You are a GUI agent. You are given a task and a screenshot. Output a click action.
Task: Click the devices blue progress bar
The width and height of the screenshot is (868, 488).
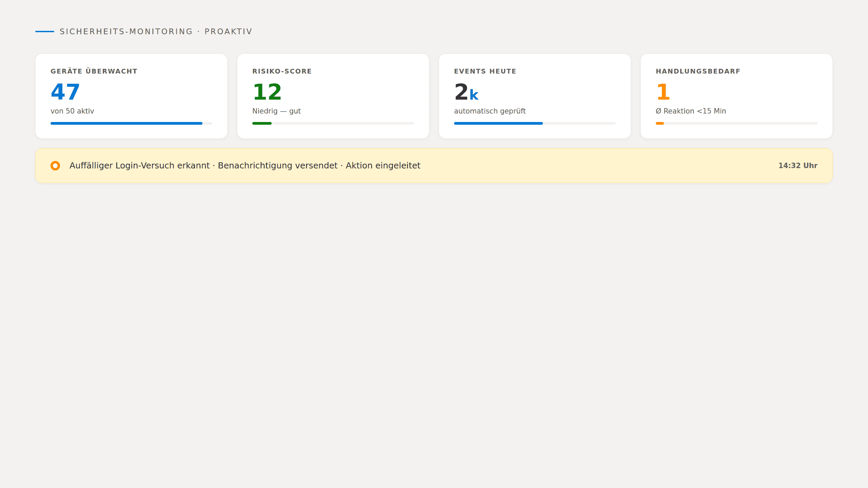(x=126, y=123)
